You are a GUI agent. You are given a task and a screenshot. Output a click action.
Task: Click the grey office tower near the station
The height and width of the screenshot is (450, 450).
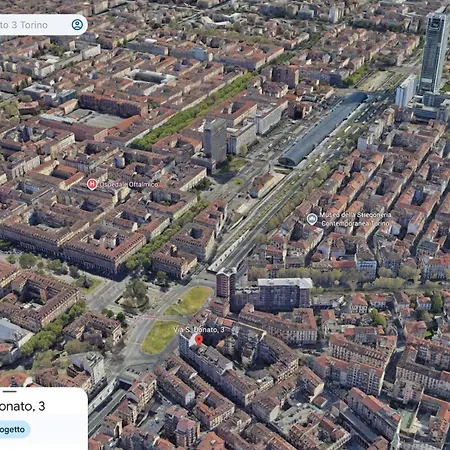[215, 141]
